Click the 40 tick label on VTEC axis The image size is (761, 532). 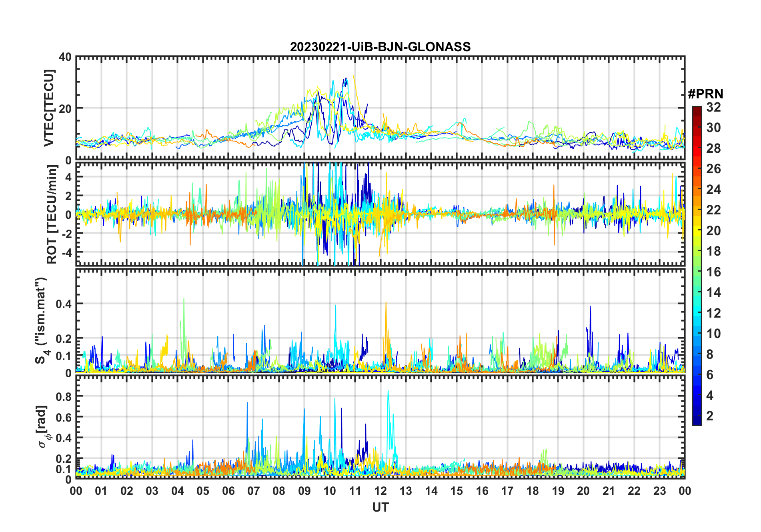pyautogui.click(x=65, y=57)
